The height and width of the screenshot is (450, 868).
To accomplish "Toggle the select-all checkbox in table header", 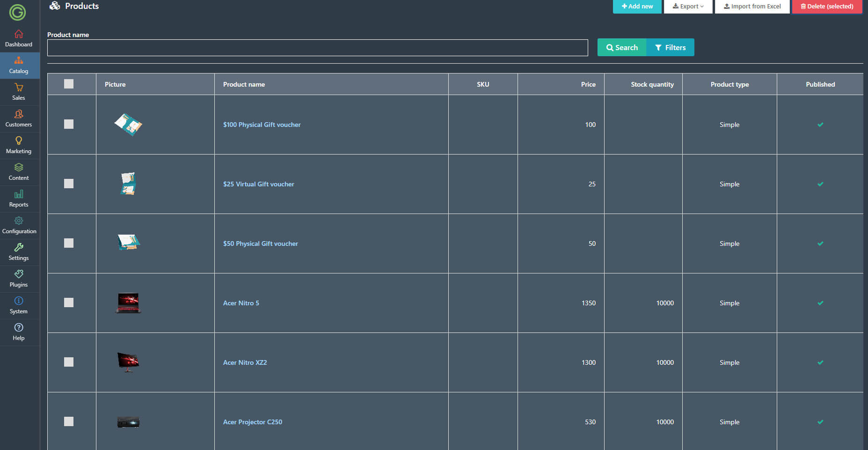I will (69, 84).
